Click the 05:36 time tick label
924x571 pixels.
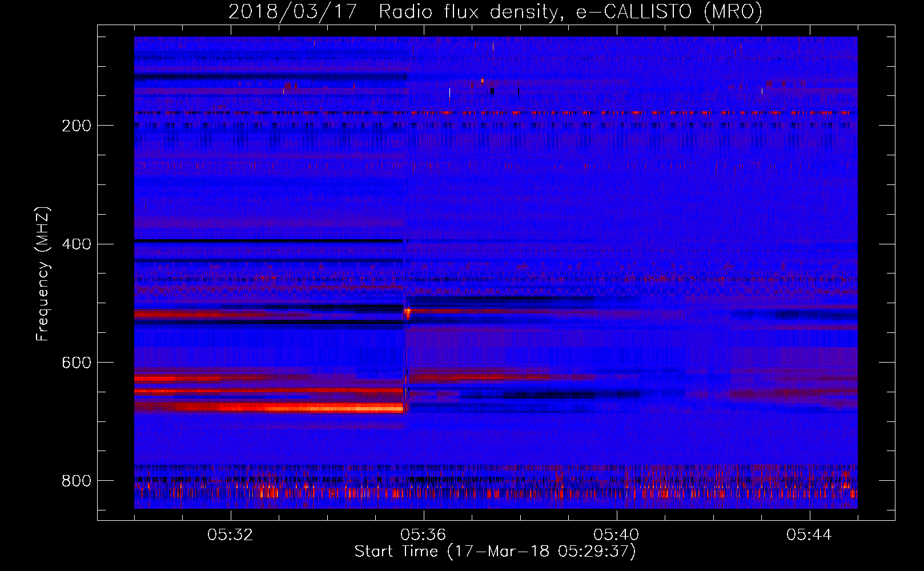423,535
